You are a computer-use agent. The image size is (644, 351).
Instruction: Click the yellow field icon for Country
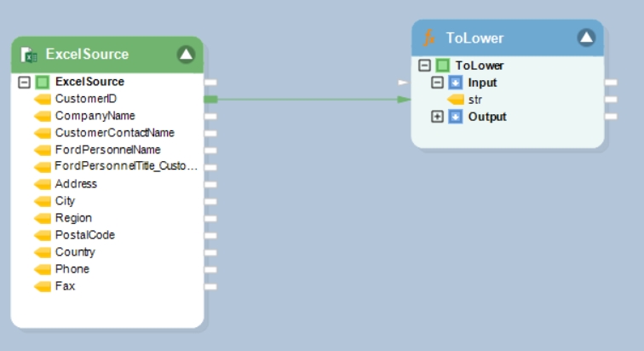(x=43, y=252)
